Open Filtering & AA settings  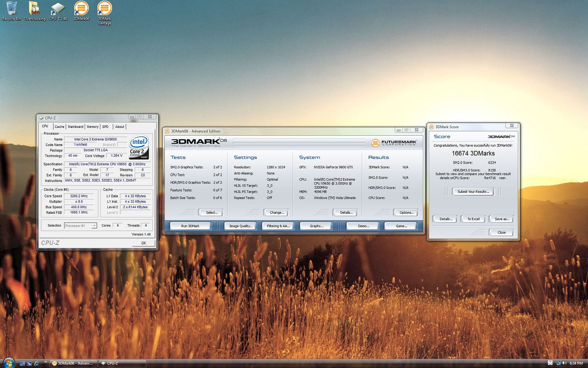click(x=278, y=226)
